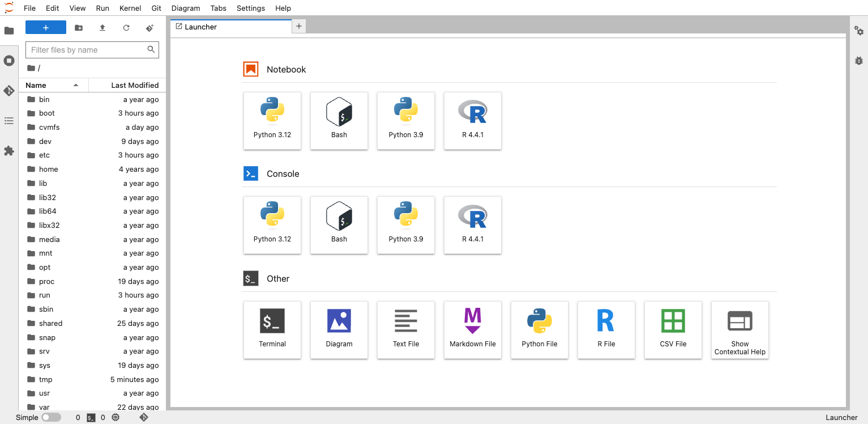The height and width of the screenshot is (424, 868).
Task: Open the Git sidebar panel
Action: click(9, 91)
